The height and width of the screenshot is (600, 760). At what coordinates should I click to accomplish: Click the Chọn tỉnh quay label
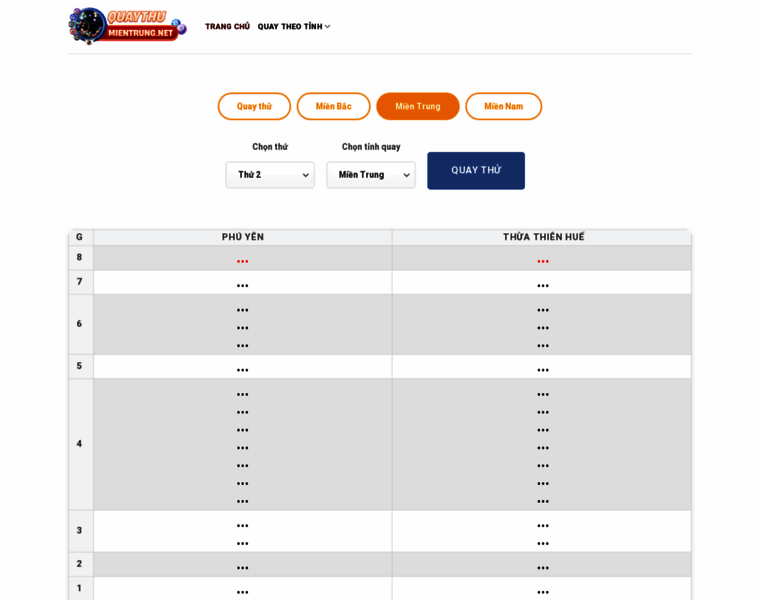pyautogui.click(x=371, y=147)
